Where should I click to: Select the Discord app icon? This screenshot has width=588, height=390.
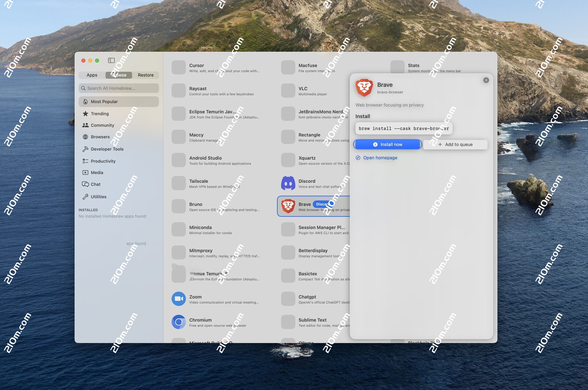point(288,183)
